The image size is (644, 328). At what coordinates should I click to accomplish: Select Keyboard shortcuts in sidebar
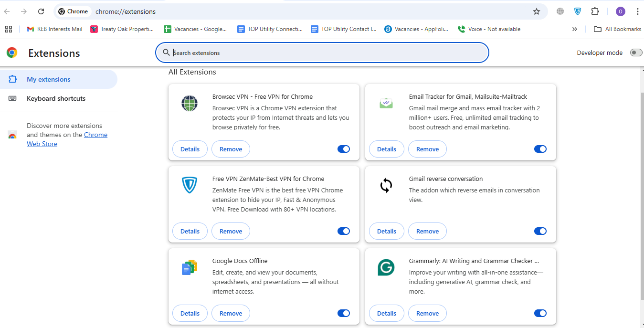click(x=59, y=98)
